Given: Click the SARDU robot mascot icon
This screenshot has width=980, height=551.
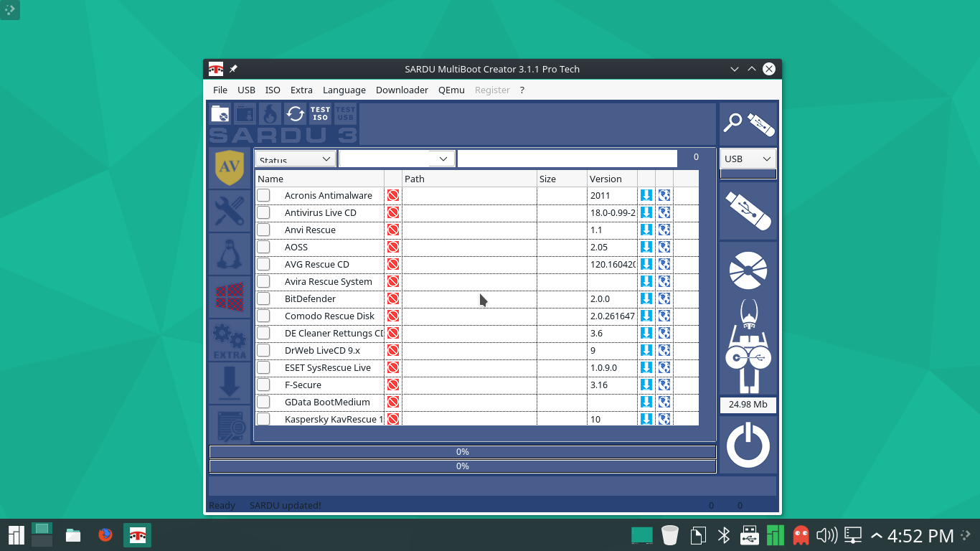Looking at the screenshot, I should [748, 347].
